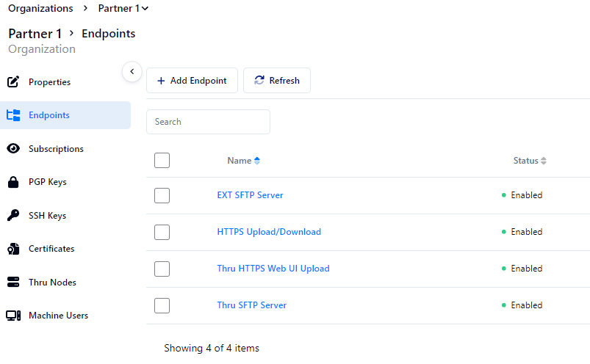Tick the checkbox for EXT SFTP Server

tap(162, 195)
